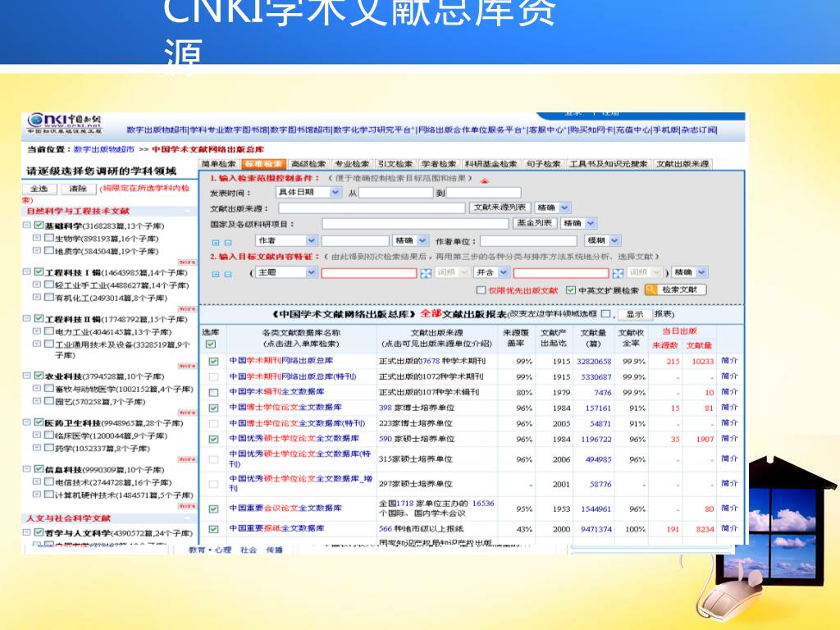
Task: Click the 清除 button
Action: [x=78, y=189]
